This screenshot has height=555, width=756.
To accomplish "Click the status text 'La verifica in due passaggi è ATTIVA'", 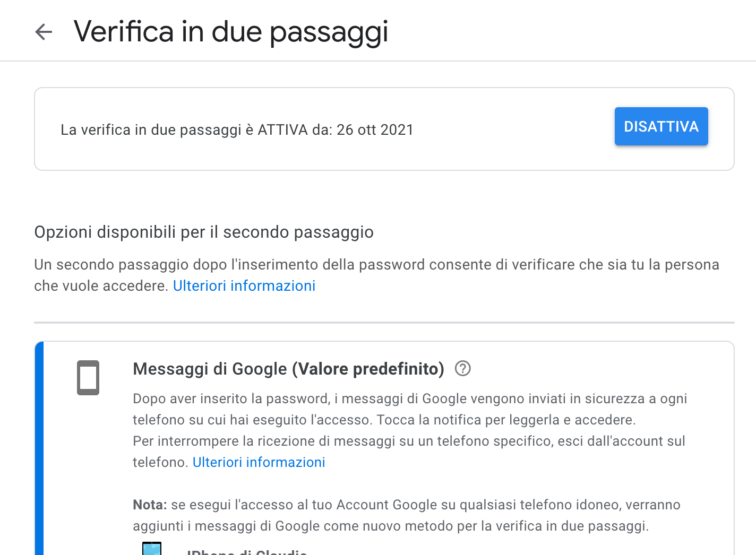I will (x=184, y=129).
